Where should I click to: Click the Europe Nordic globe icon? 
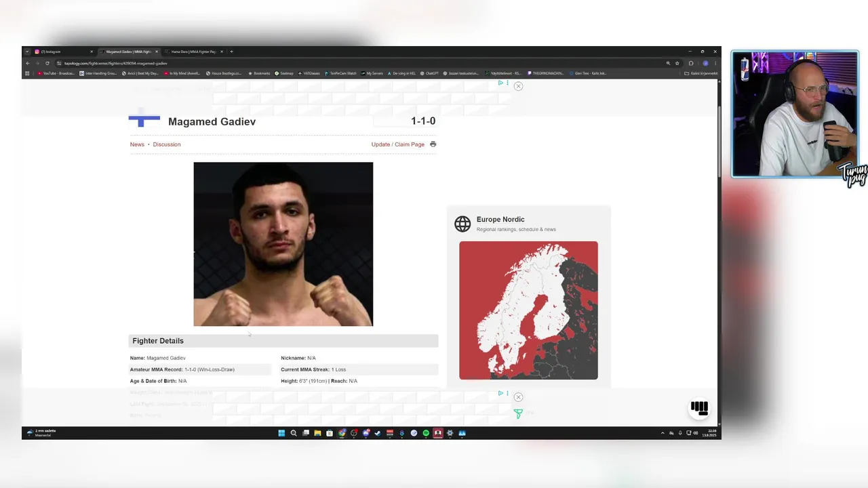point(462,224)
